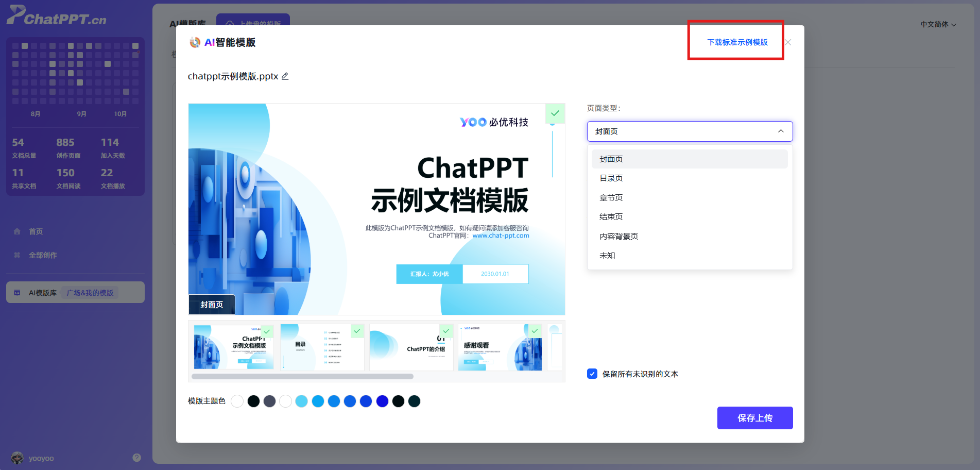Image resolution: width=980 pixels, height=470 pixels.
Task: Open the 中文简体 language dropdown
Action: click(x=938, y=24)
